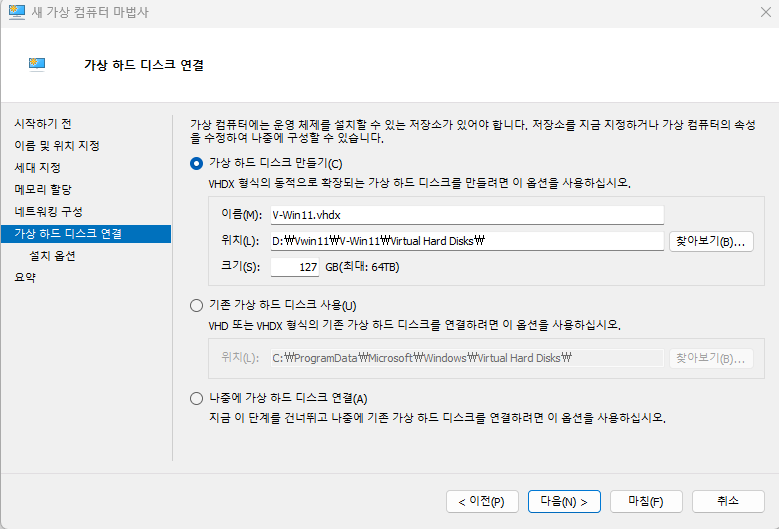The width and height of the screenshot is (779, 529).
Task: Click the 위치 field for new disk path
Action: (x=467, y=241)
